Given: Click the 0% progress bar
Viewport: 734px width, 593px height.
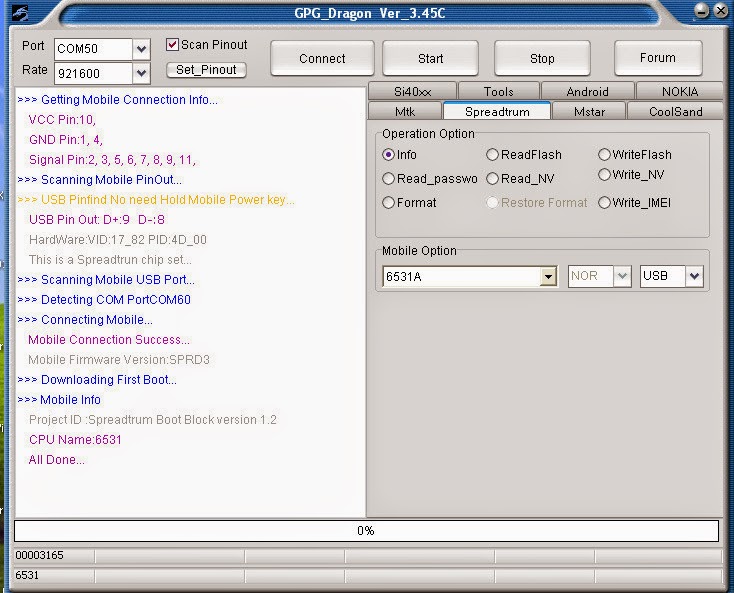Looking at the screenshot, I should click(x=366, y=531).
